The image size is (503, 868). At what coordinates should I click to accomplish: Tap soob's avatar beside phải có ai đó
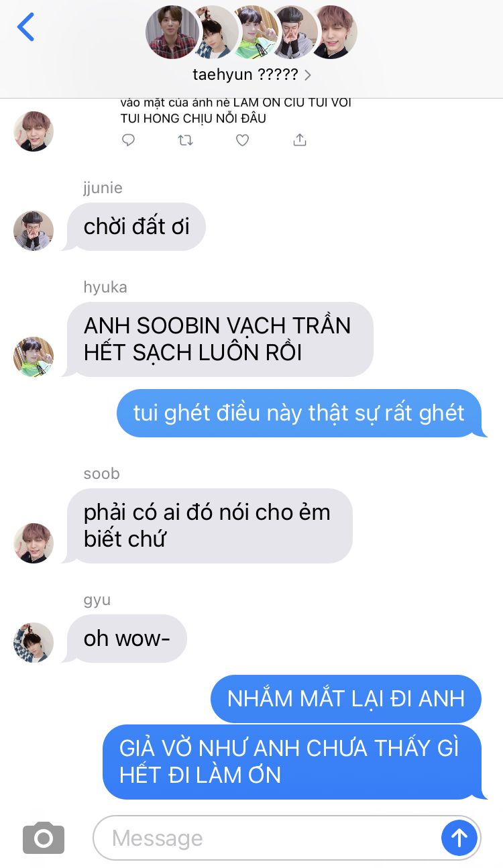pos(34,543)
